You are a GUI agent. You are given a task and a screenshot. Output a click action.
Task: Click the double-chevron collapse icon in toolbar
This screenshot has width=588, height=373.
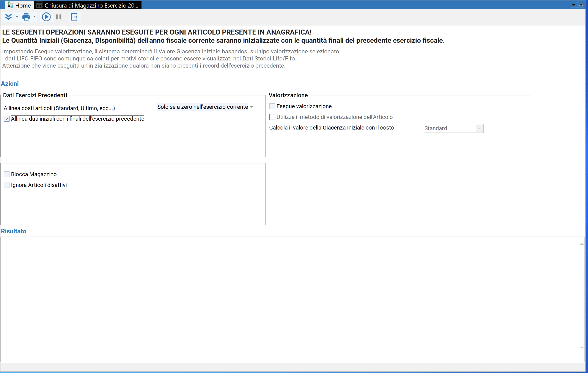[9, 17]
